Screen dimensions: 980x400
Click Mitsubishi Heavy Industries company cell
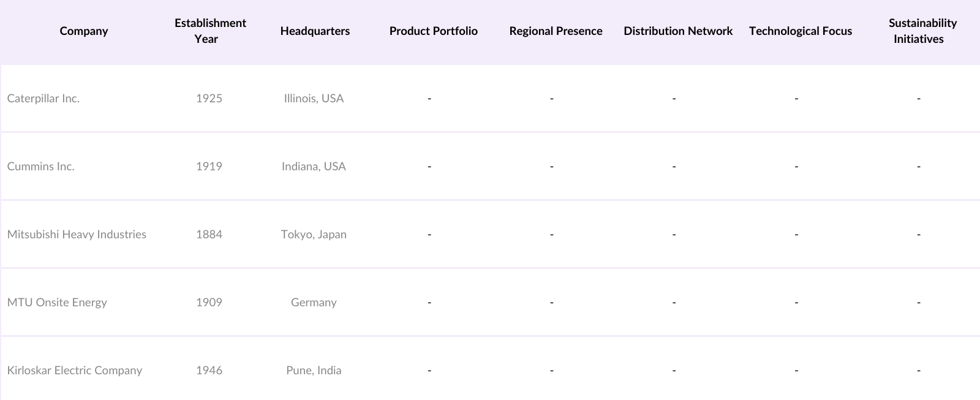point(77,235)
